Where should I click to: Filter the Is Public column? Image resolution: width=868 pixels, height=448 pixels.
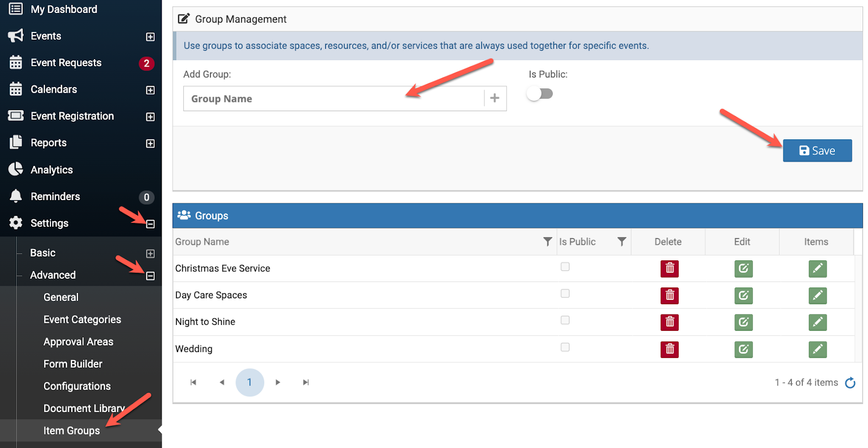pyautogui.click(x=622, y=242)
